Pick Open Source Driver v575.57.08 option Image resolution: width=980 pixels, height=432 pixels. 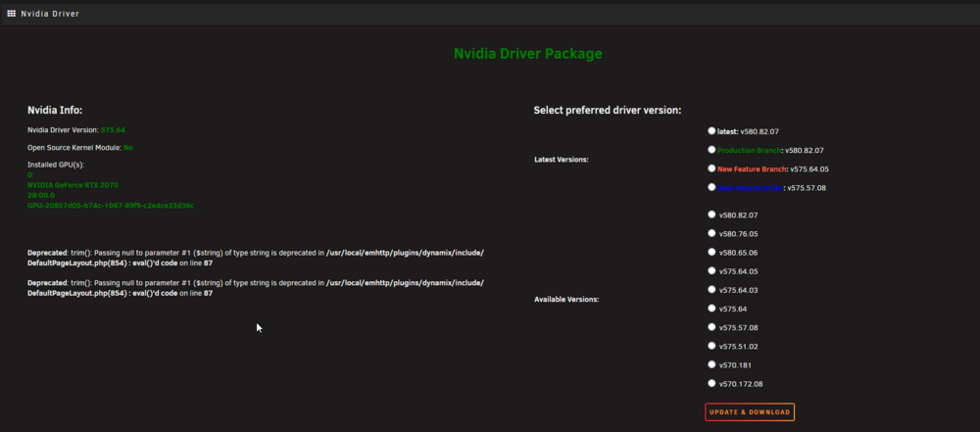pyautogui.click(x=711, y=187)
